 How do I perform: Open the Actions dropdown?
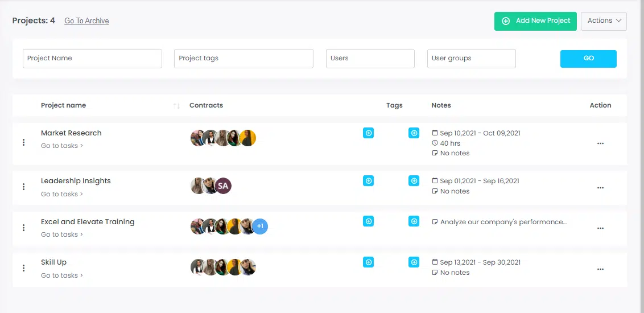coord(604,21)
